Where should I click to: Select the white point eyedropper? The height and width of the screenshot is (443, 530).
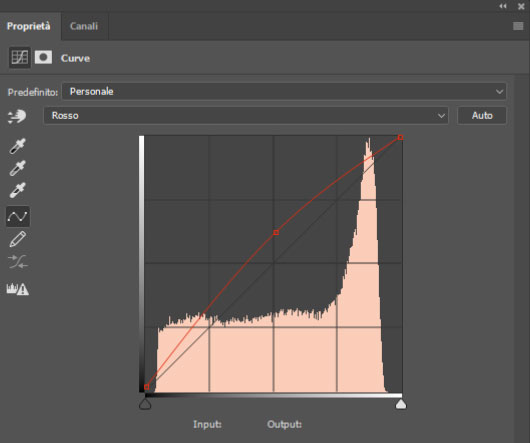(17, 190)
